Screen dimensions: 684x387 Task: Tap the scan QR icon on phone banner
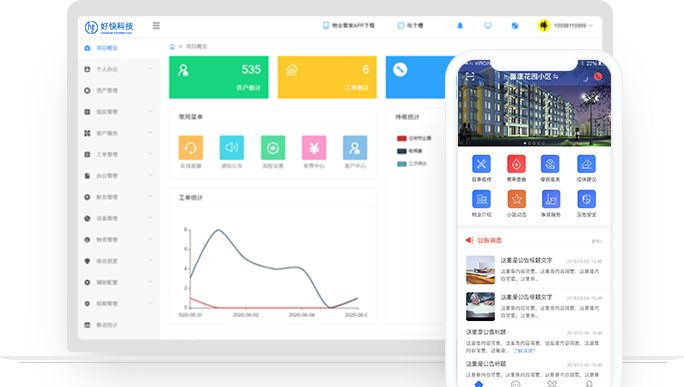tap(469, 77)
